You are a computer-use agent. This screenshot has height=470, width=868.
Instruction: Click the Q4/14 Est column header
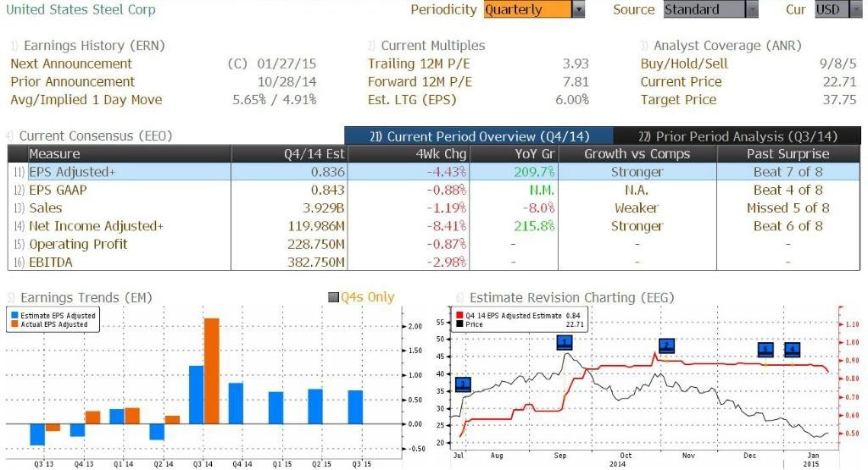point(289,154)
